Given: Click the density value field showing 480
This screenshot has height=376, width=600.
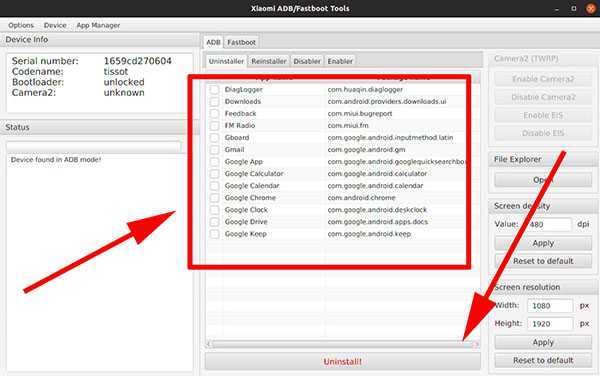Looking at the screenshot, I should tap(548, 224).
